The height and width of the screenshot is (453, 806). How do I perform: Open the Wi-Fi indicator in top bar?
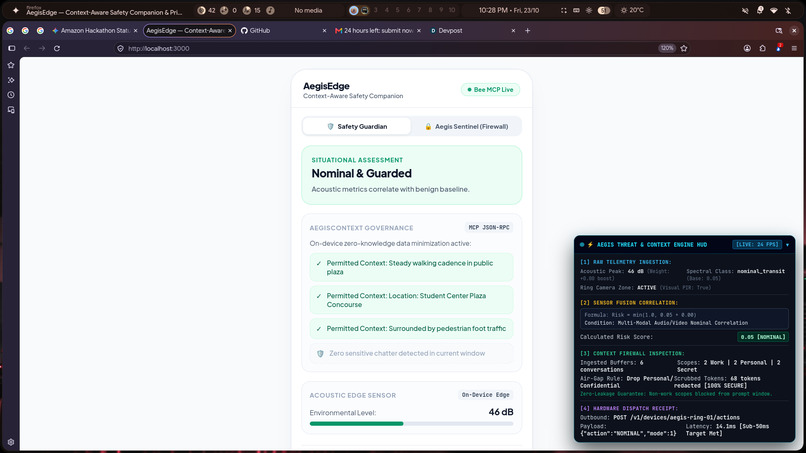point(774,10)
